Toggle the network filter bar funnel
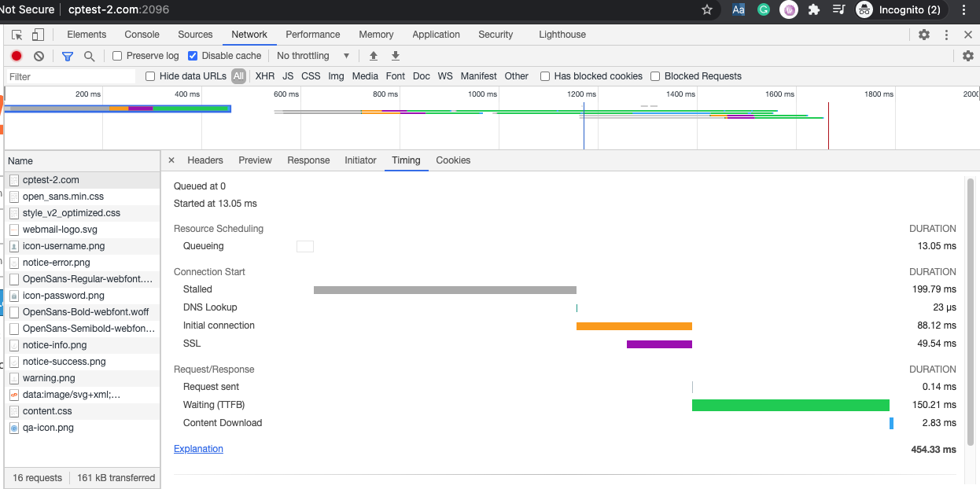The height and width of the screenshot is (489, 980). pyautogui.click(x=66, y=56)
